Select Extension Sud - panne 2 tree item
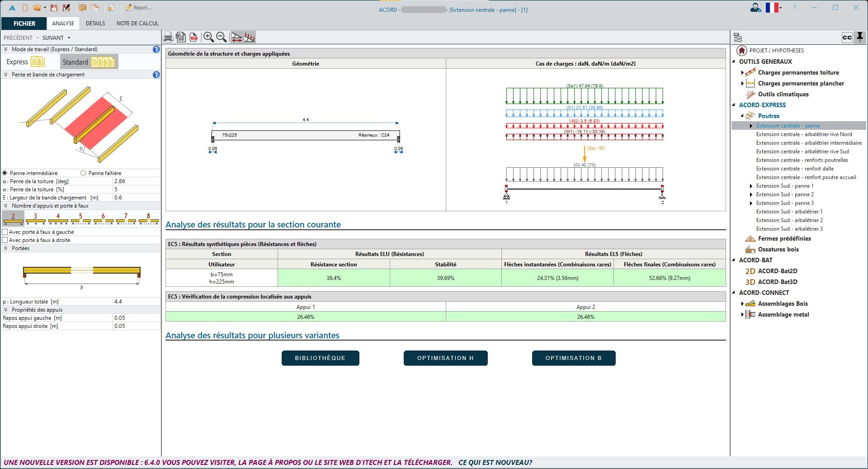The width and height of the screenshot is (868, 469). [785, 194]
